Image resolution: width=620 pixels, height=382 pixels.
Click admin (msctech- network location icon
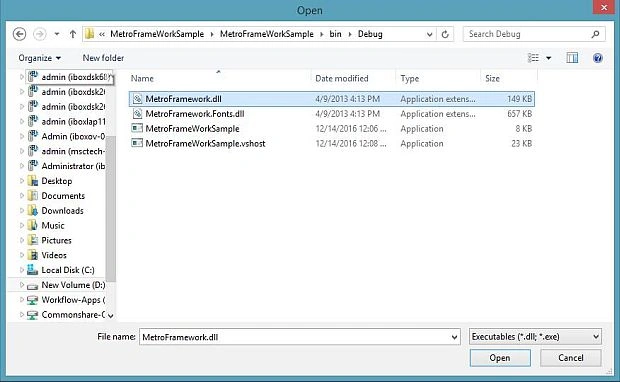(x=33, y=151)
